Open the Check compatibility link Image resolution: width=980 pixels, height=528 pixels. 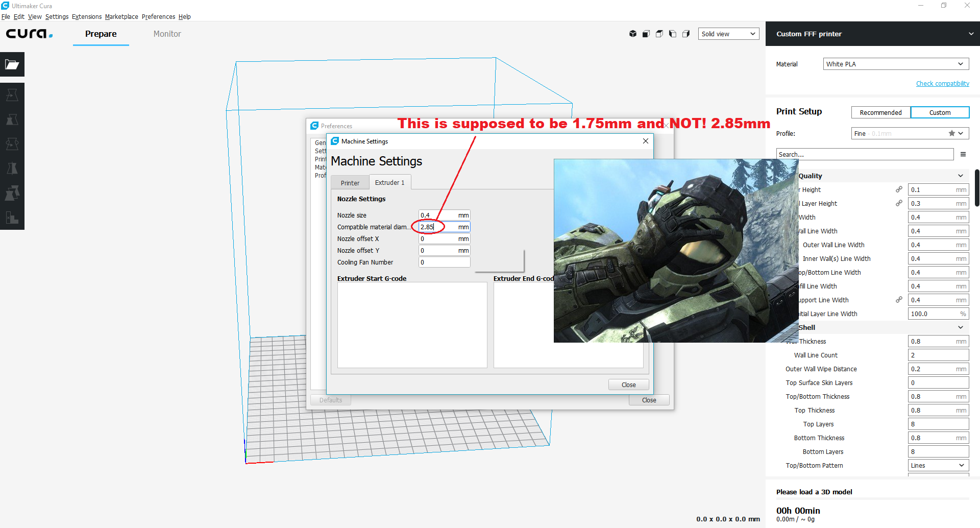pyautogui.click(x=942, y=83)
